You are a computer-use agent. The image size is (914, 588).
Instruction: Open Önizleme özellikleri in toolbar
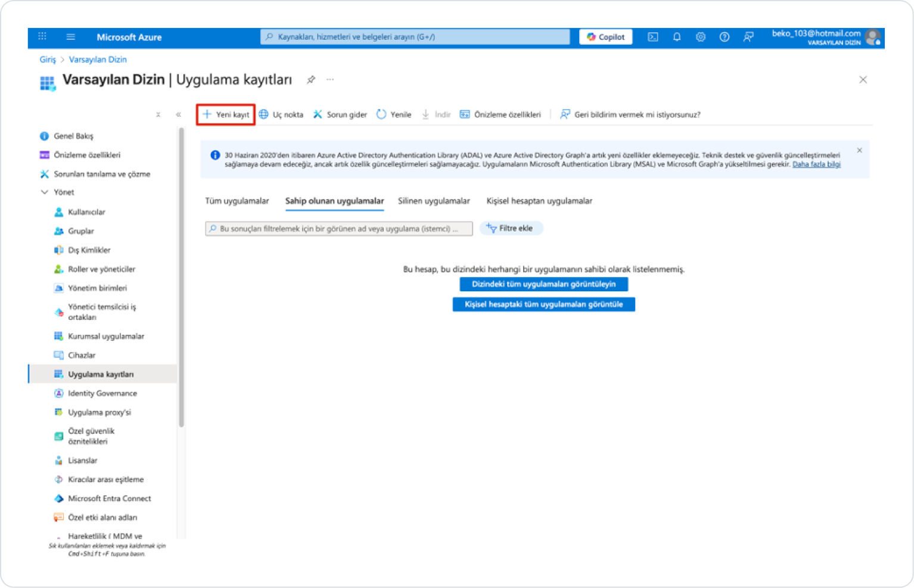coord(500,114)
